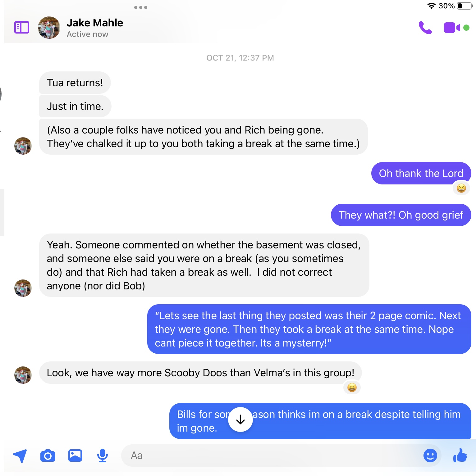Send a thumbs-up like
Screen dimensions: 476x476
(460, 456)
